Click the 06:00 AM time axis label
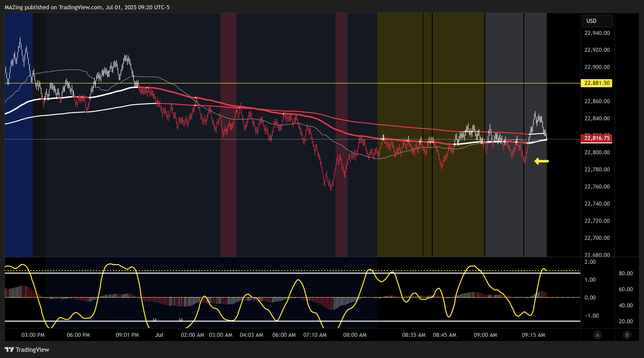Viewport: 644px width, 358px height. 284,335
